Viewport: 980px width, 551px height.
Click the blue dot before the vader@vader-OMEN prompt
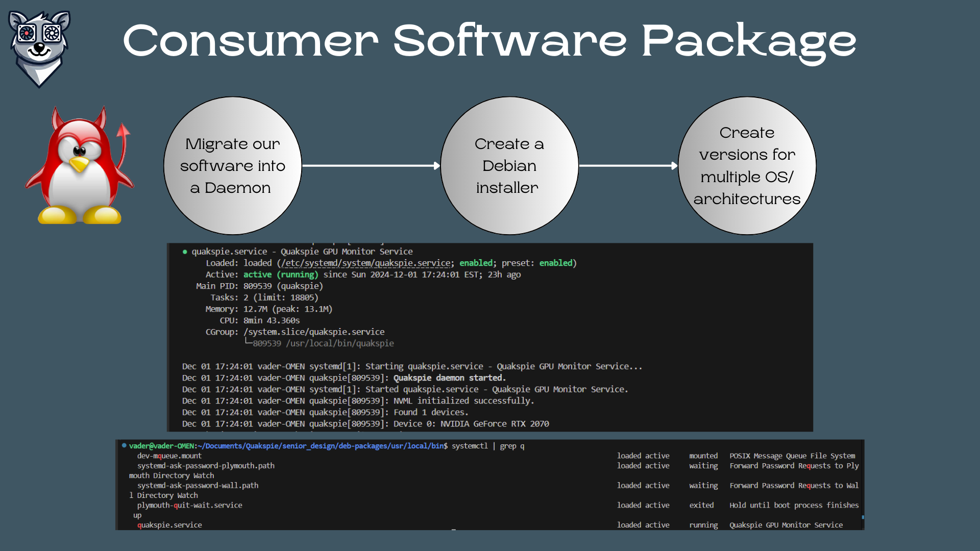pos(124,445)
